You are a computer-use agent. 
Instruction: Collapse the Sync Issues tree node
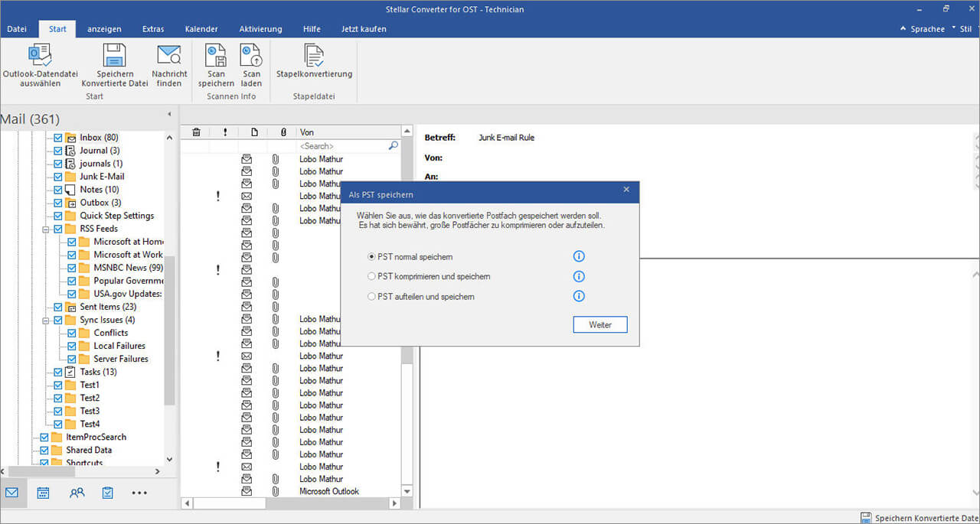click(47, 320)
